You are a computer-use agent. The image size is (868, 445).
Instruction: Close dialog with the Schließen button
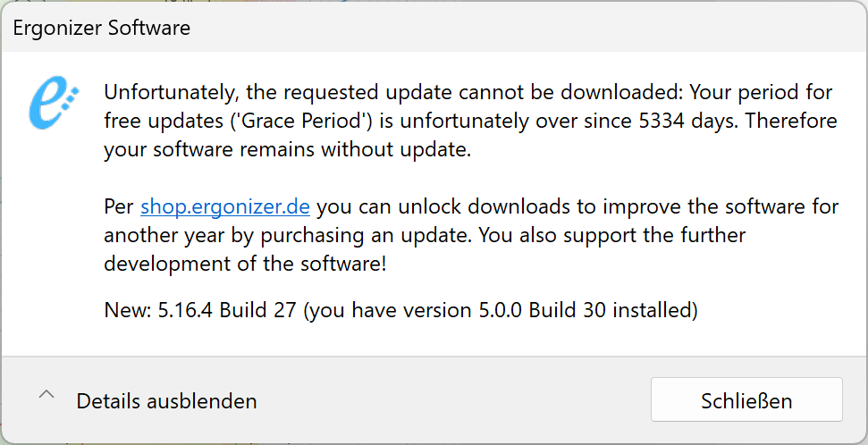click(746, 399)
